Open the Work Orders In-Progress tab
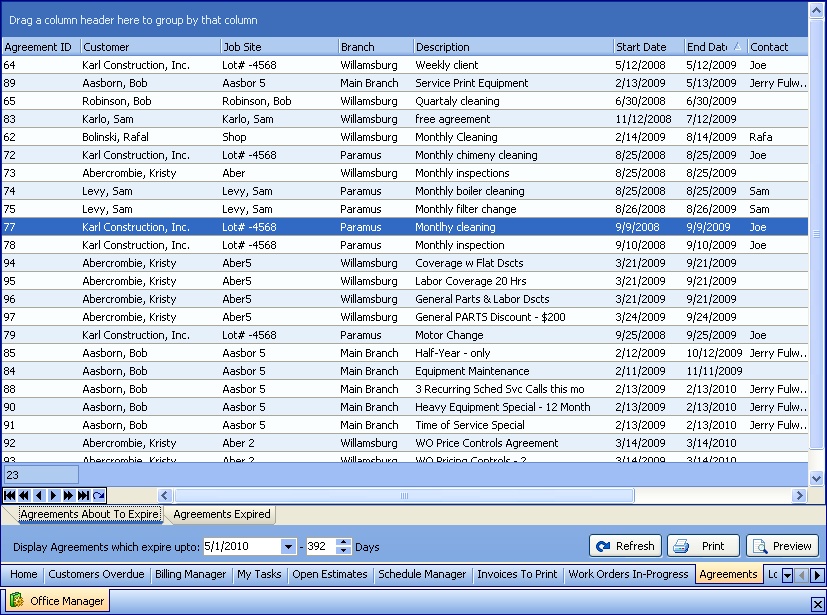 (x=628, y=574)
